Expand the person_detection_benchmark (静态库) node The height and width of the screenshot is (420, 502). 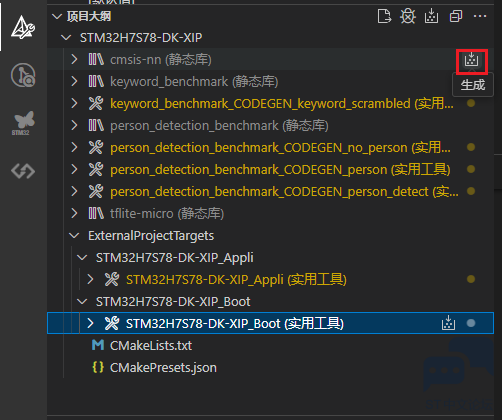click(74, 125)
